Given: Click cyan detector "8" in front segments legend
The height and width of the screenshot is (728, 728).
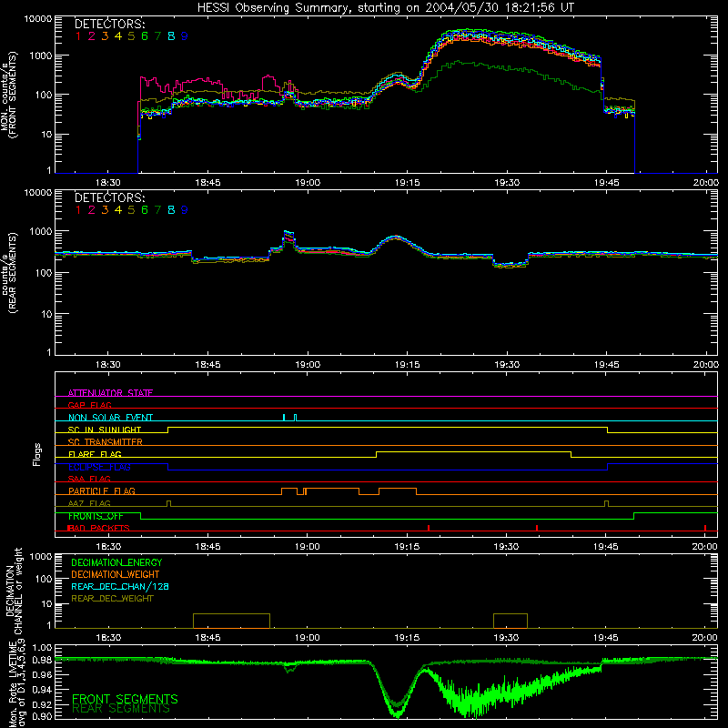Looking at the screenshot, I should coord(171,36).
